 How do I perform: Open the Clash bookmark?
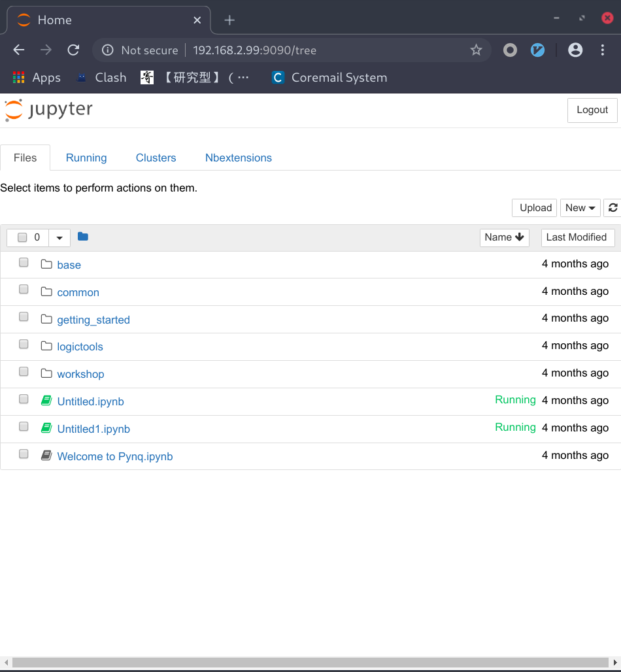[101, 78]
